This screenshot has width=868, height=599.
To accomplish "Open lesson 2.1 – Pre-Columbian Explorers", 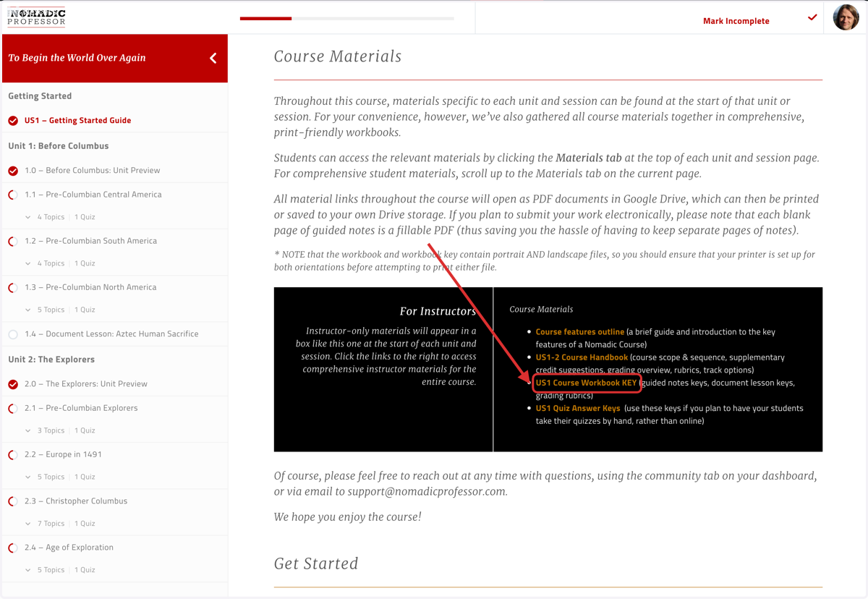I will [81, 408].
